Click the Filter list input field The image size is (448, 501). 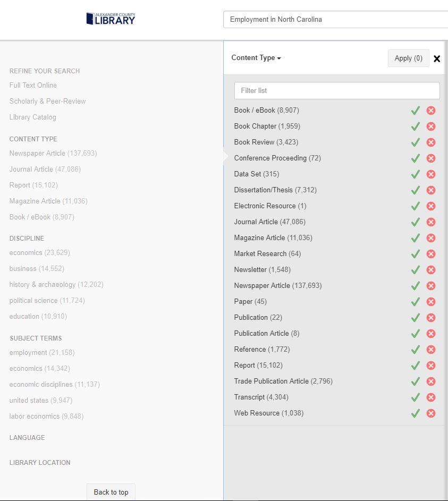(x=337, y=90)
